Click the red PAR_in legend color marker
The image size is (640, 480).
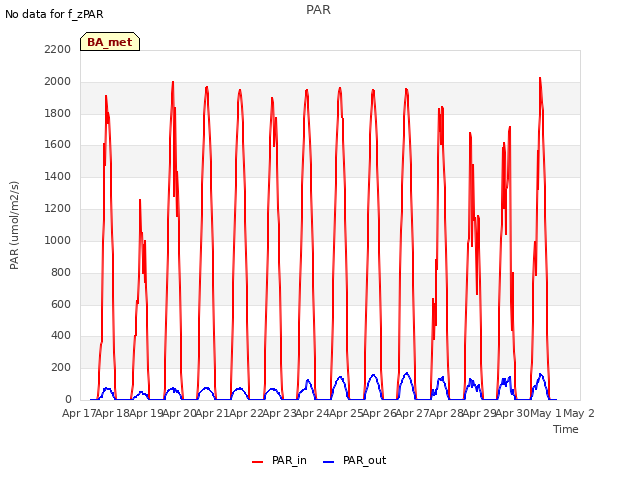[258, 462]
